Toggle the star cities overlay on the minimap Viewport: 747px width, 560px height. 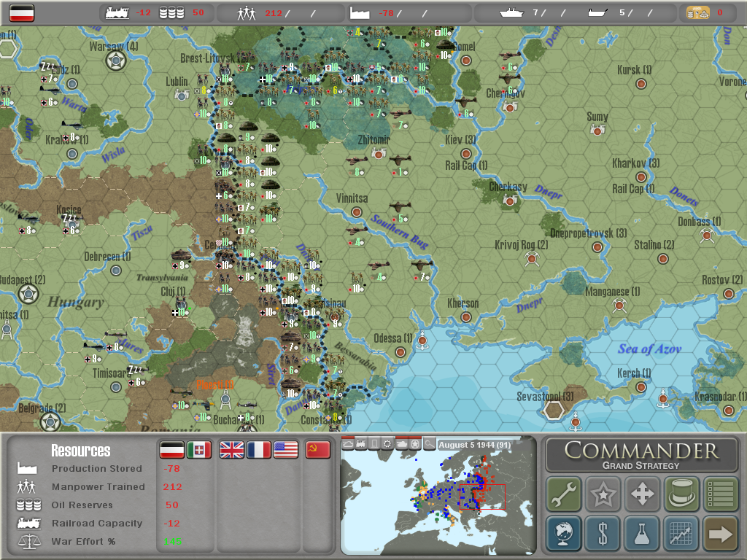[415, 444]
